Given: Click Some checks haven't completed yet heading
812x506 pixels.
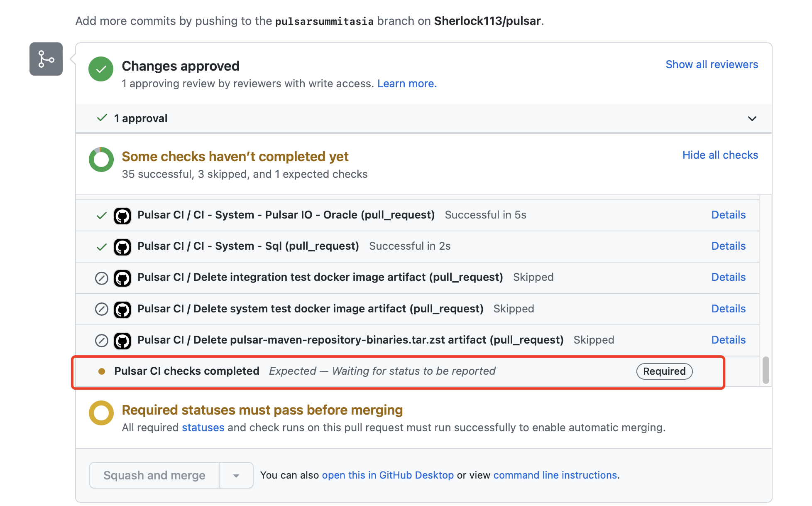Looking at the screenshot, I should click(235, 157).
